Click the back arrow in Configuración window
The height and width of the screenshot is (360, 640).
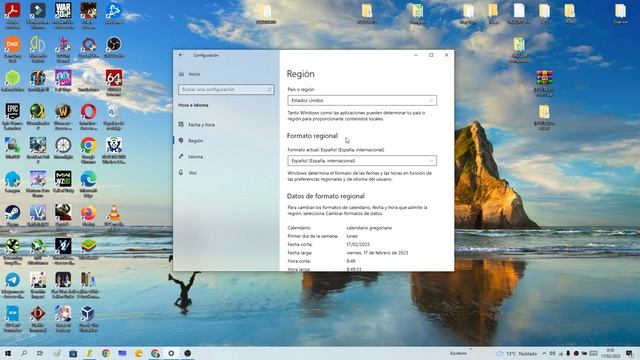click(x=181, y=55)
